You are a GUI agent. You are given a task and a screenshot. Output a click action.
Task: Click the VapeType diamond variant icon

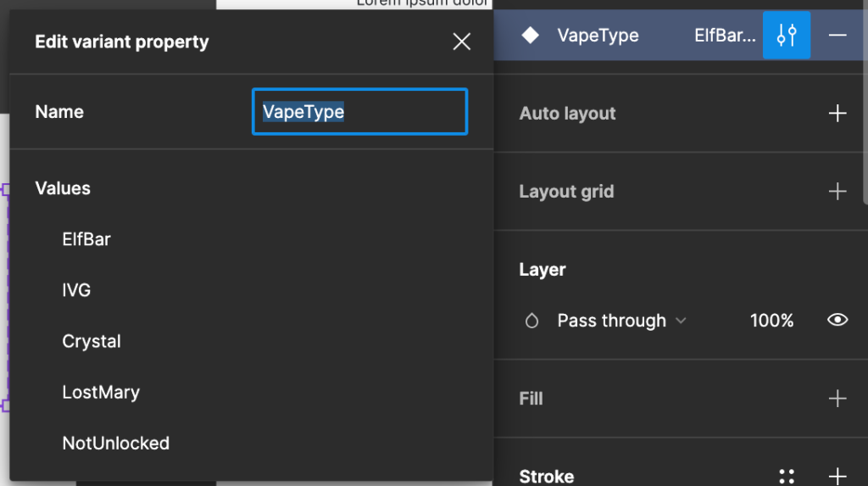(x=530, y=36)
